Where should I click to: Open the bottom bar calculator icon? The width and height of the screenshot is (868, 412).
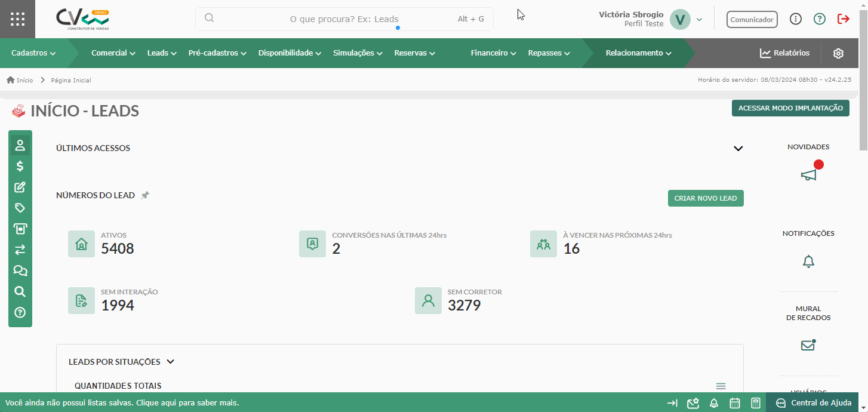[x=755, y=403]
